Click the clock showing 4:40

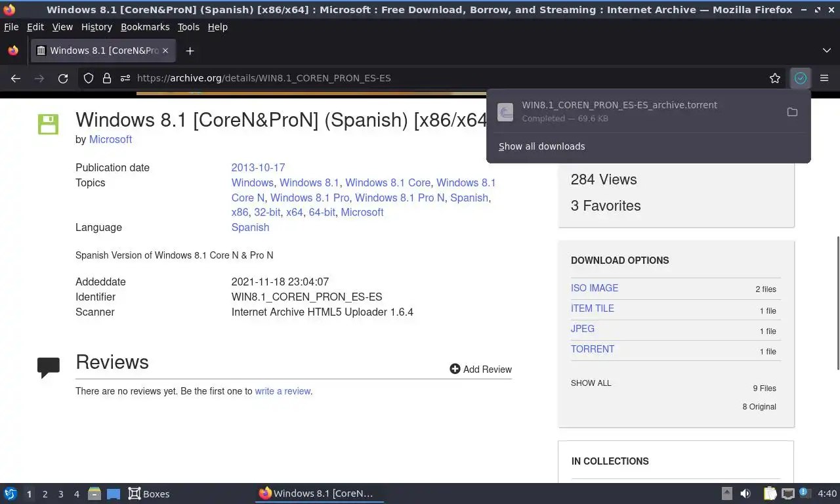827,493
